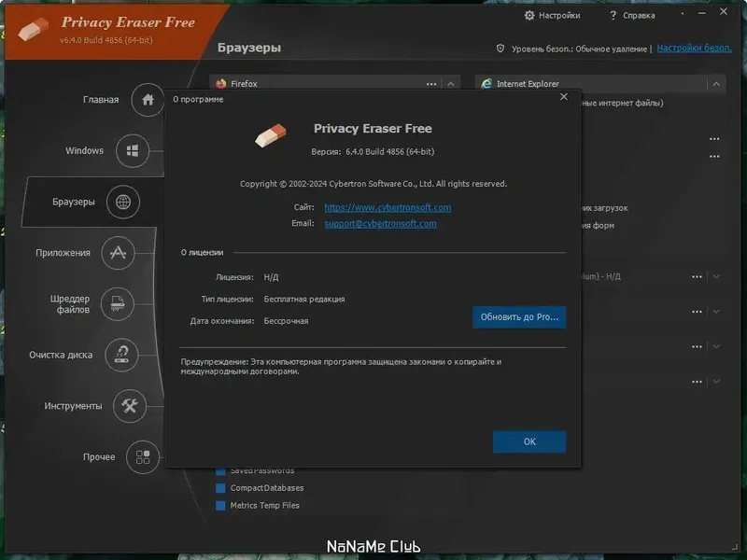Collapse the Internet Explorer section chevron
Screen dimensions: 747x560
tap(716, 84)
